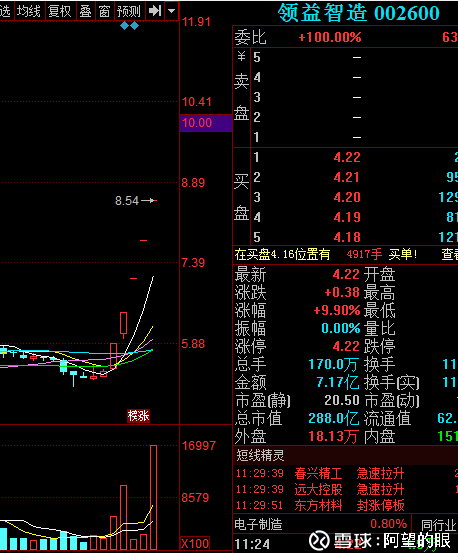This screenshot has height=553, width=458.
Task: Click the 总市值 value 288.0亿
Action: point(334,419)
